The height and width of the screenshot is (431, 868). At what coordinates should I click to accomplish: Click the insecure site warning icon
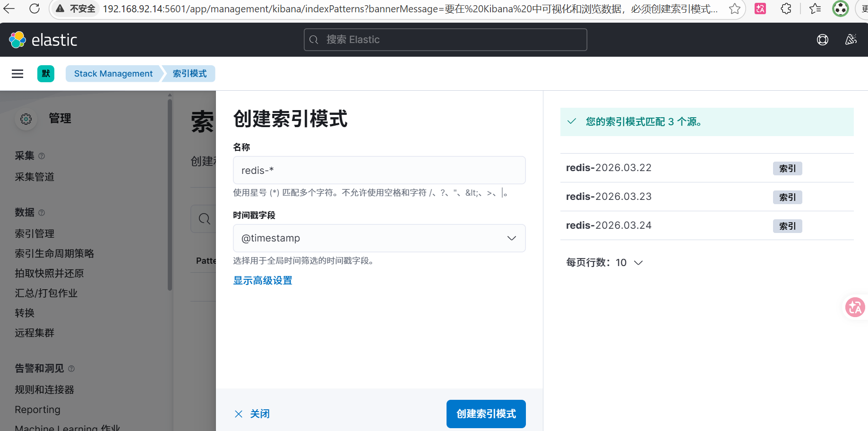pyautogui.click(x=60, y=9)
